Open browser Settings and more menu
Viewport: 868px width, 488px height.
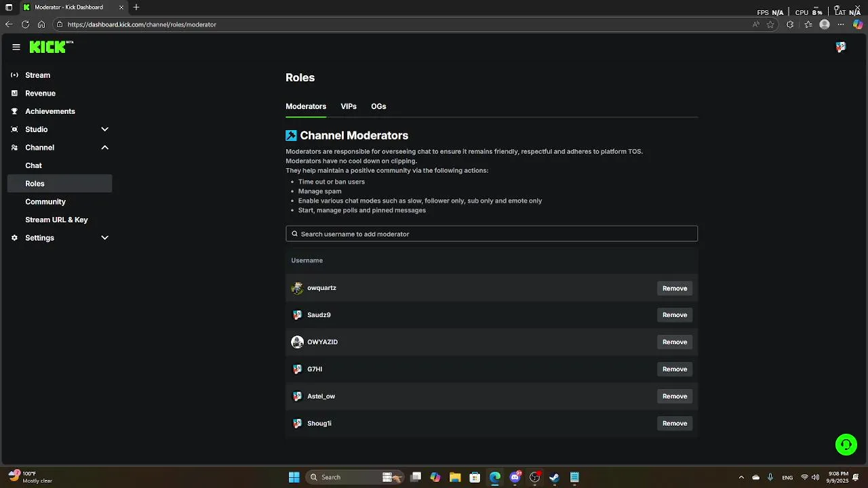click(841, 24)
